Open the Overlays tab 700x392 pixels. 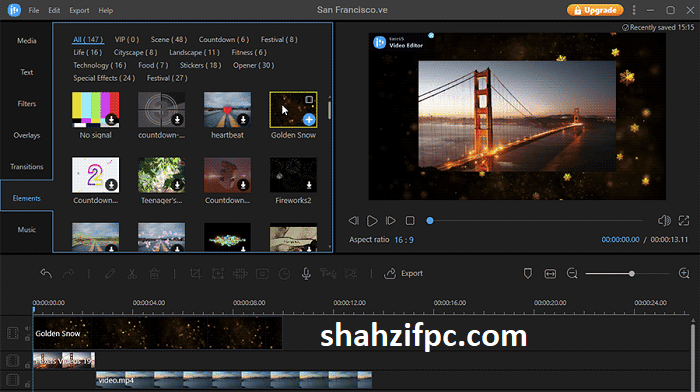pyautogui.click(x=27, y=135)
